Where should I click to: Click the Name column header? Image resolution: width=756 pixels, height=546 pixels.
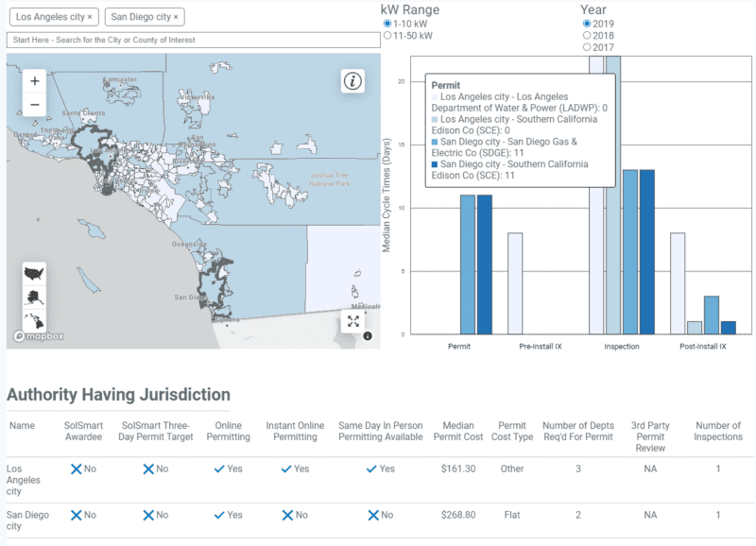(x=22, y=425)
